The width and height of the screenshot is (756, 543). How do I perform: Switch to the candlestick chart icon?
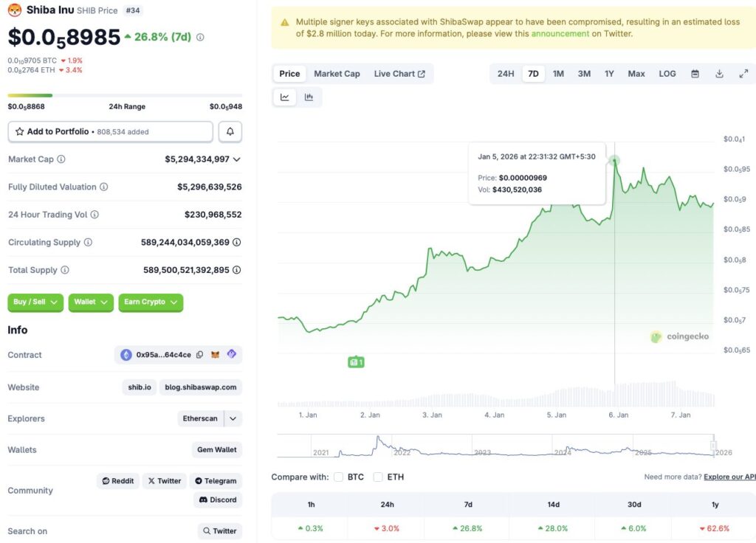309,97
